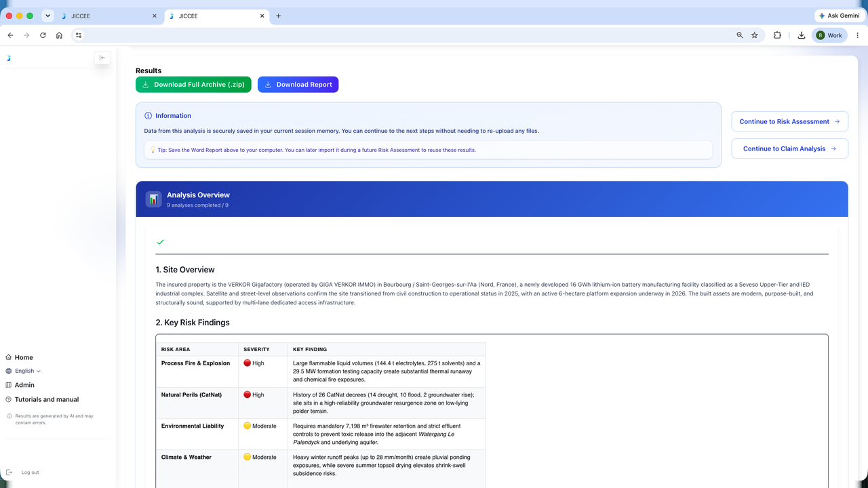Click the Log out icon in the sidebar
This screenshot has width=868, height=488.
tap(9, 472)
